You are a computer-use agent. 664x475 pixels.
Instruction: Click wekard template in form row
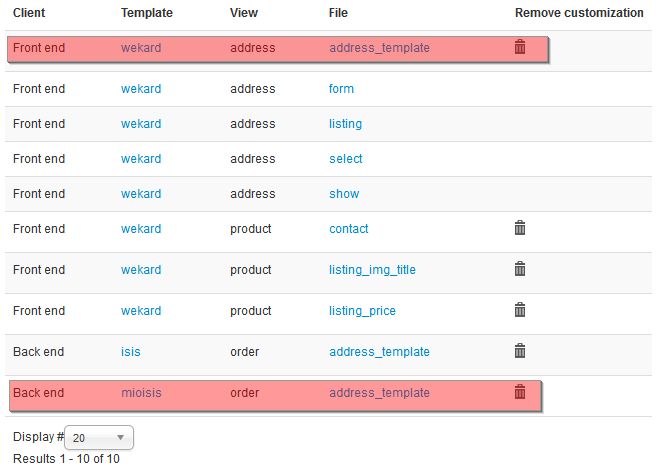tap(141, 89)
